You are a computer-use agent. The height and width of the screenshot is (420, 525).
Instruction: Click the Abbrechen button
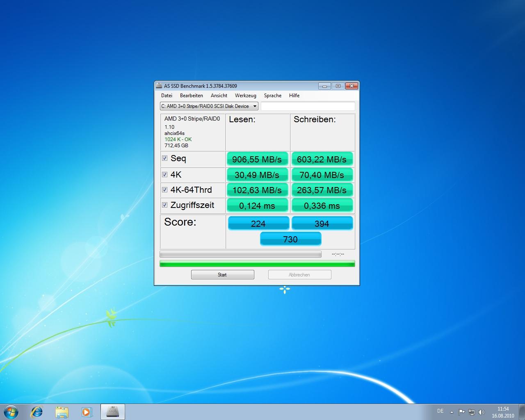tap(300, 275)
